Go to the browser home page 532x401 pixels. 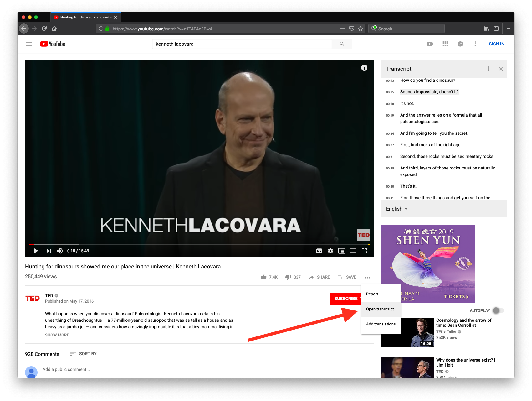(54, 29)
